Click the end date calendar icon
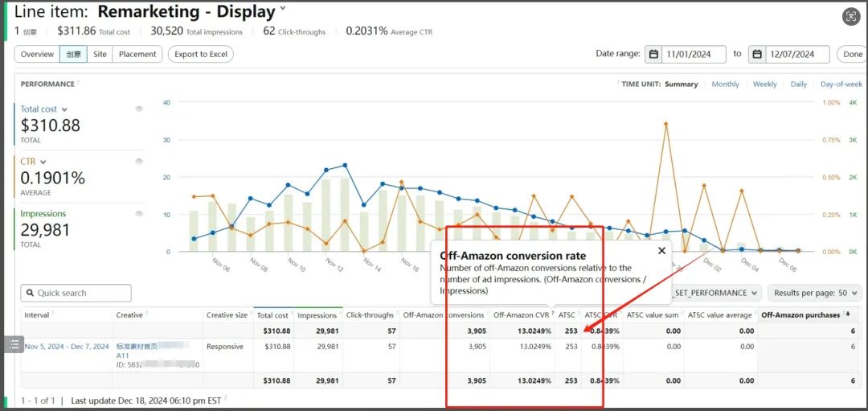The image size is (868, 411). pos(757,55)
